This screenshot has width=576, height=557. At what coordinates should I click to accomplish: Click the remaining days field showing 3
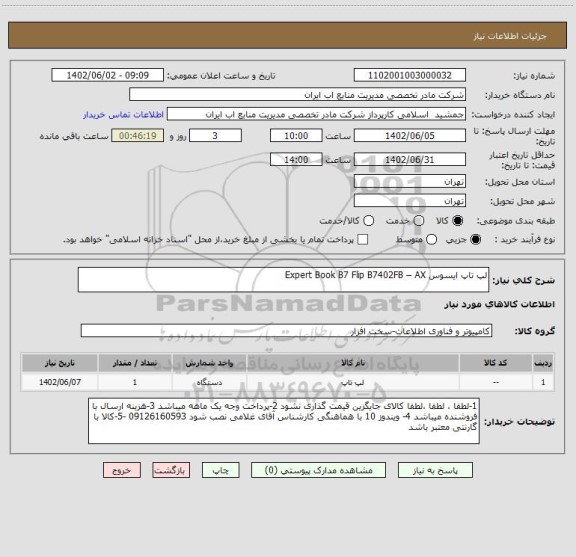click(x=215, y=136)
